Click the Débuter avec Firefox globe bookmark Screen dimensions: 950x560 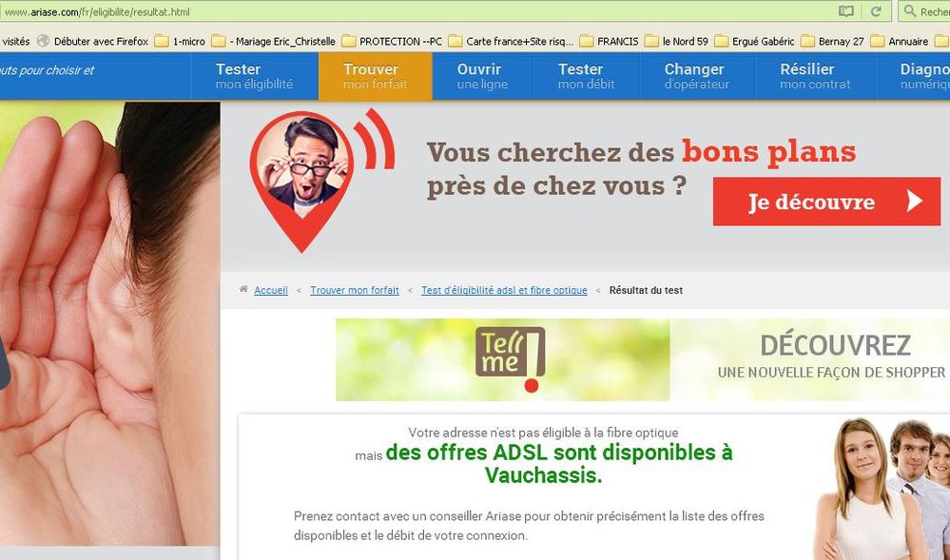[92, 41]
